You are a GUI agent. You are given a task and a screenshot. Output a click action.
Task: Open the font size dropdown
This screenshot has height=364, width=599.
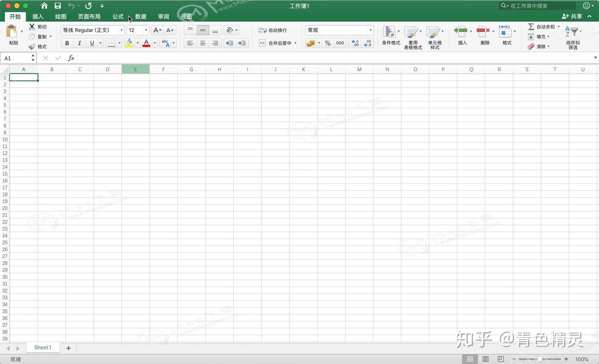(x=145, y=30)
